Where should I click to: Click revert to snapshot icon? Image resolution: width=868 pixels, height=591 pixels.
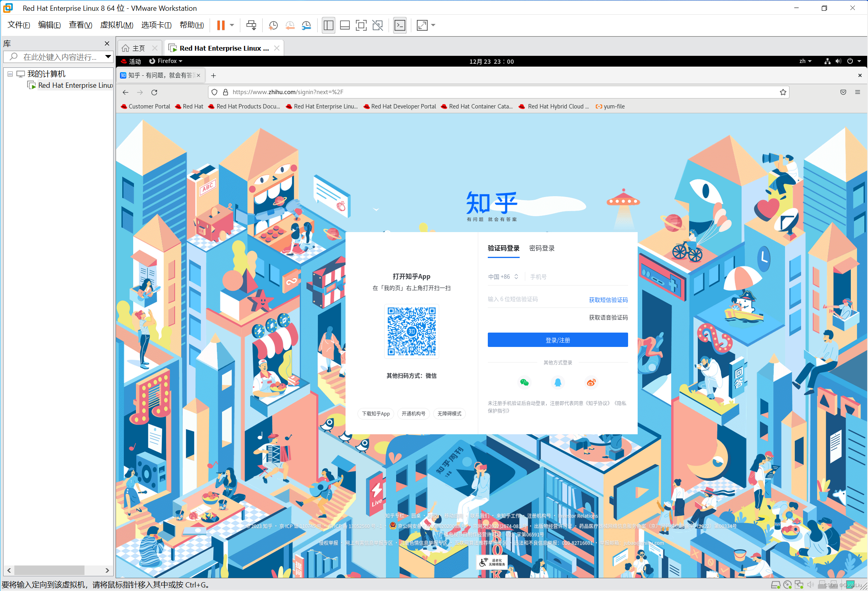pos(290,25)
